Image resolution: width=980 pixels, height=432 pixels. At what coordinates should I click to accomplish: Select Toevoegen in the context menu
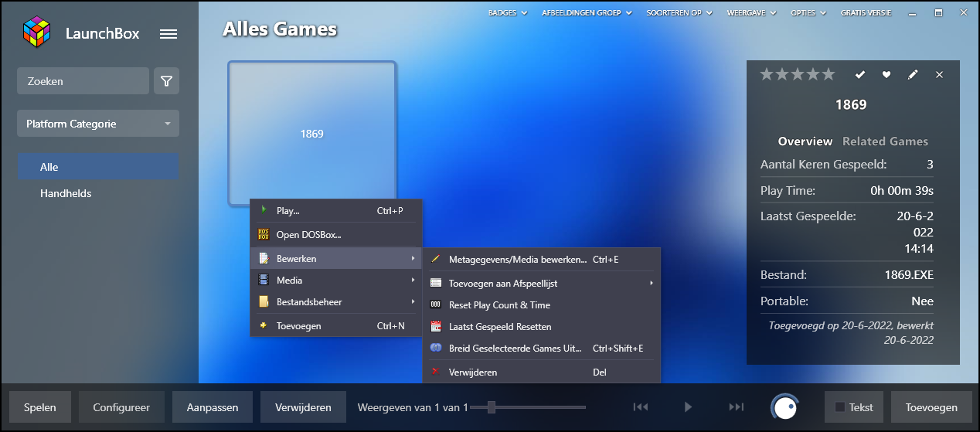click(336, 325)
